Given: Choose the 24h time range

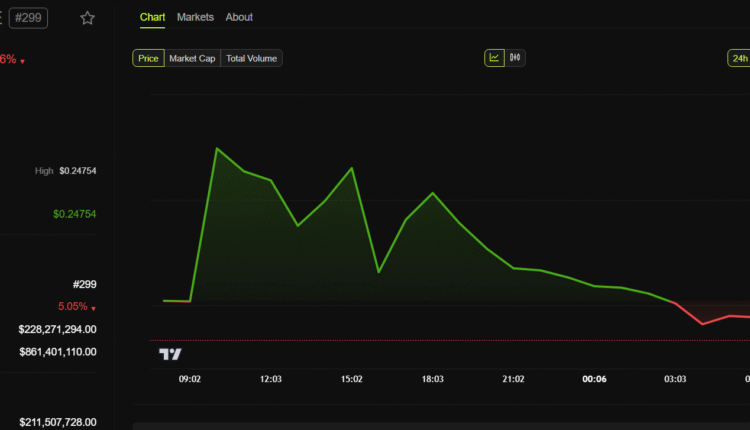Looking at the screenshot, I should [x=738, y=59].
